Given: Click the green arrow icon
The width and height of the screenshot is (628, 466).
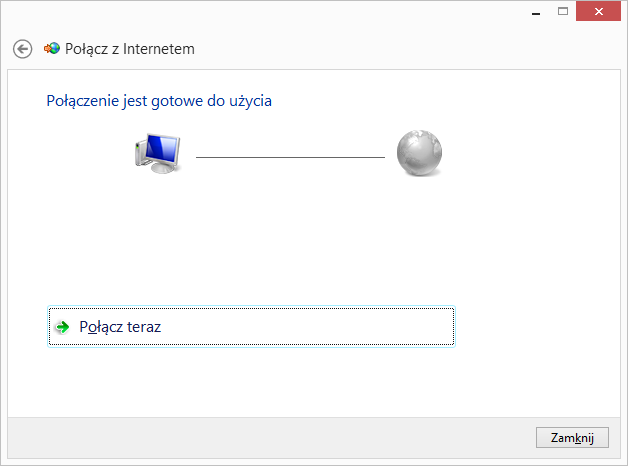Looking at the screenshot, I should pyautogui.click(x=63, y=327).
